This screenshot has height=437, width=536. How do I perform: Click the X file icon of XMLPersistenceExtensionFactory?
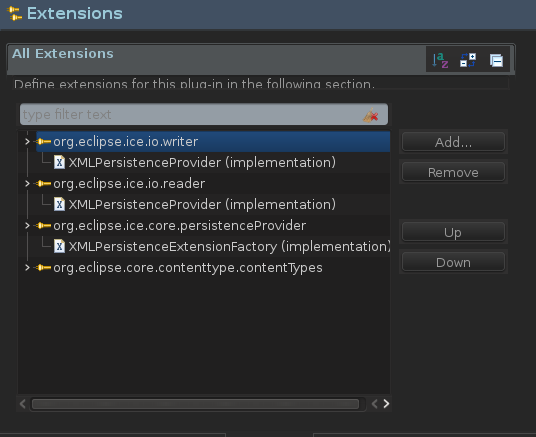coord(59,246)
